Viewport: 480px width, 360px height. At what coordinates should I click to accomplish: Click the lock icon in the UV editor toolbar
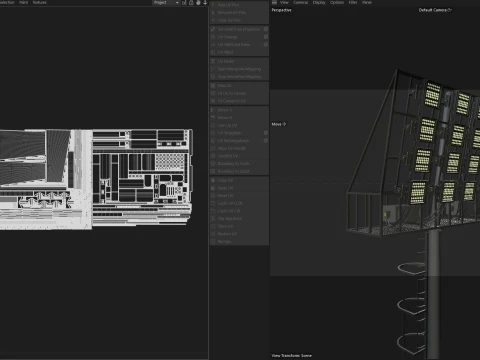click(191, 2)
